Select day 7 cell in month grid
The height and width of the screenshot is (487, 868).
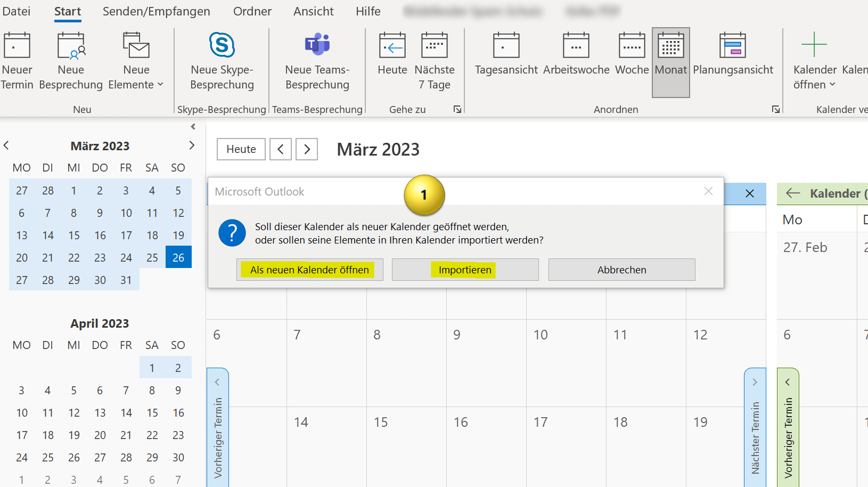coord(326,363)
